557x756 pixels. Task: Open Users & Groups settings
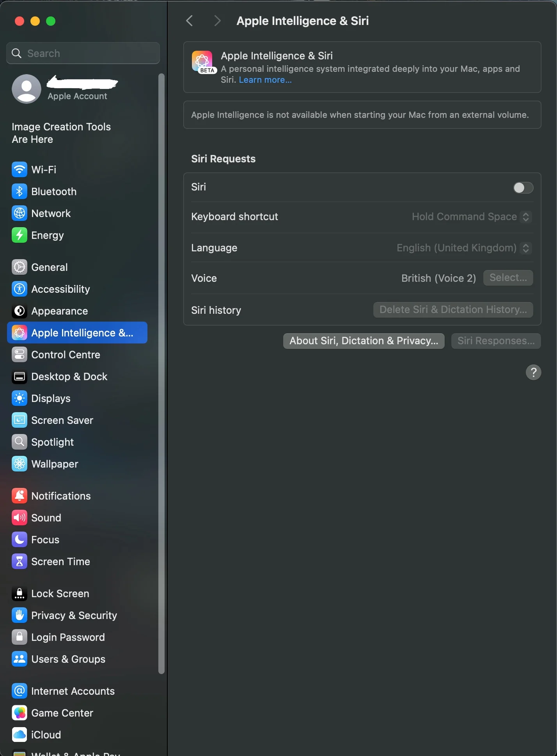(77, 659)
